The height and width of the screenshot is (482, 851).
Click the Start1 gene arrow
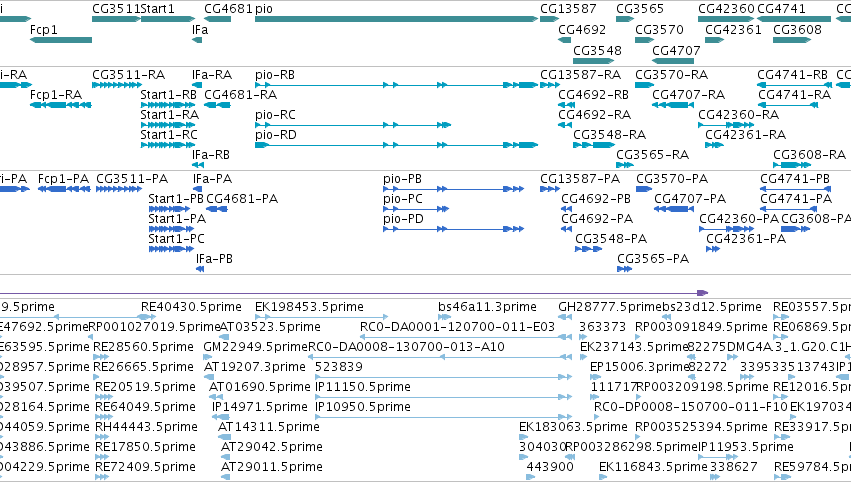click(x=168, y=19)
